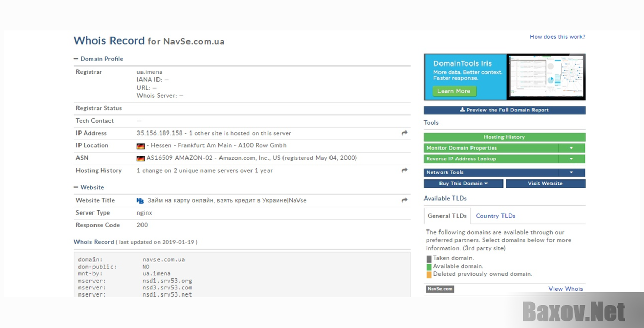Click the Learn More button in the Iris ad
Image resolution: width=644 pixels, height=328 pixels.
(x=454, y=91)
